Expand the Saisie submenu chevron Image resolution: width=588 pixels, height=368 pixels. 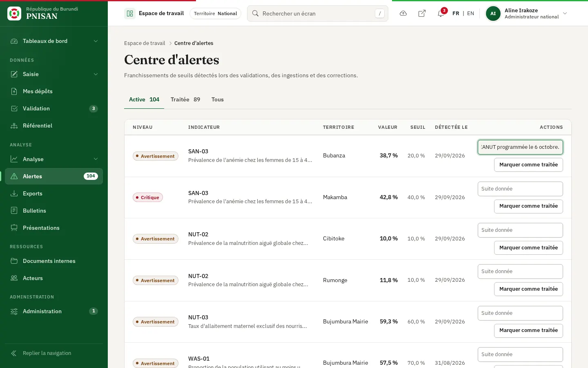tap(96, 74)
